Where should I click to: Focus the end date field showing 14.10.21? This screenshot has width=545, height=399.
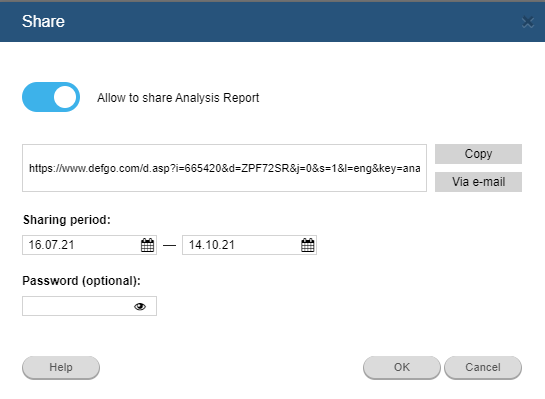click(x=249, y=245)
